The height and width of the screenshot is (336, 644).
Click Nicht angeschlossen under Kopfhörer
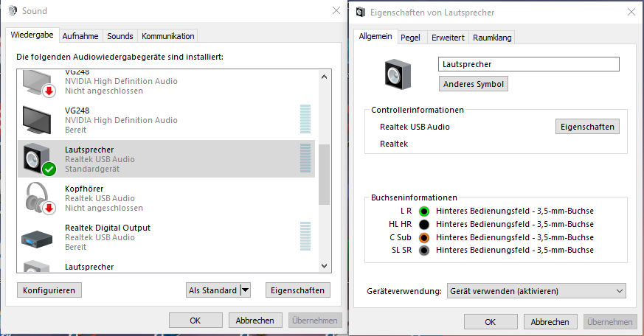[104, 208]
